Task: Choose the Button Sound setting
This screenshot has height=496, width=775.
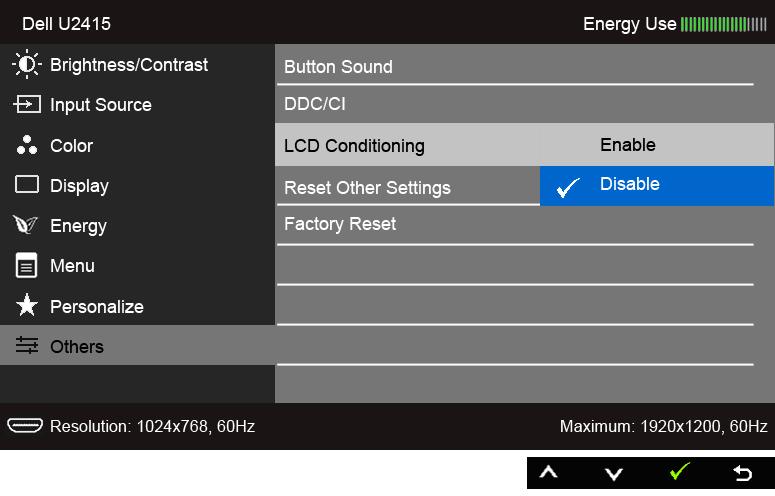Action: 515,66
